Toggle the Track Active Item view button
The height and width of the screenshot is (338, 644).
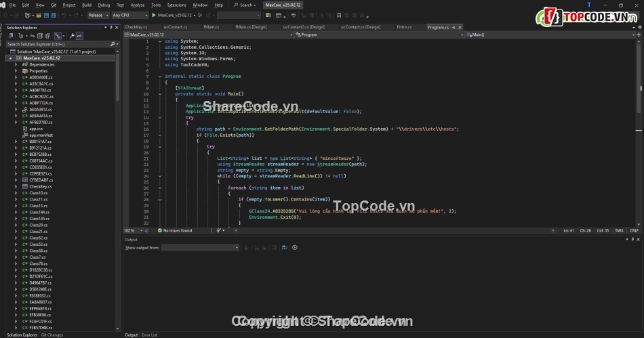click(58, 36)
